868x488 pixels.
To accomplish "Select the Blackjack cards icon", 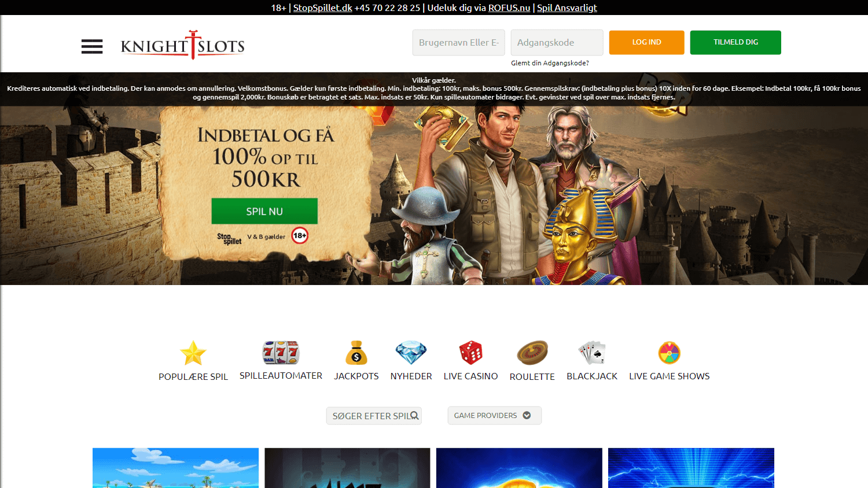I will 592,353.
